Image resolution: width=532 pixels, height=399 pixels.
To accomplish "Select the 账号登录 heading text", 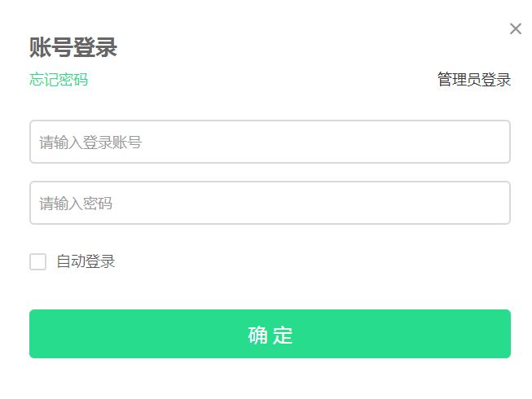I will [x=73, y=47].
